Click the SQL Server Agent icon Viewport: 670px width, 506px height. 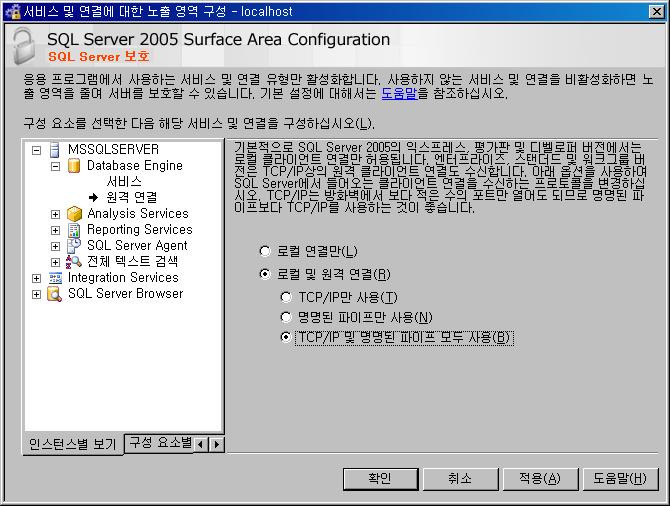[74, 245]
